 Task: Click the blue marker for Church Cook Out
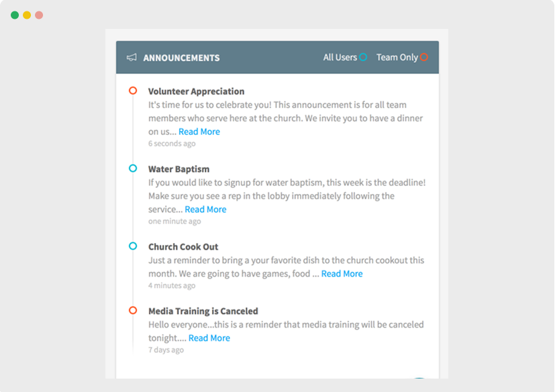pyautogui.click(x=133, y=246)
